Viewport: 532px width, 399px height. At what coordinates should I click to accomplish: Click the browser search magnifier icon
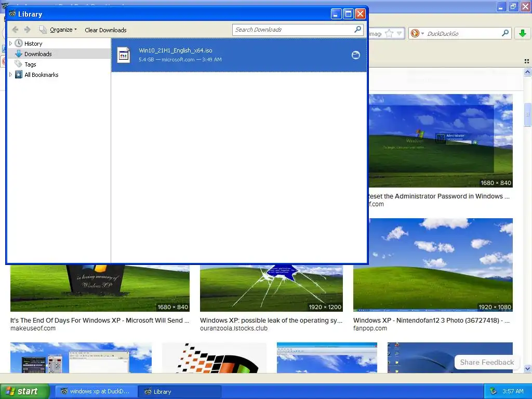point(505,33)
